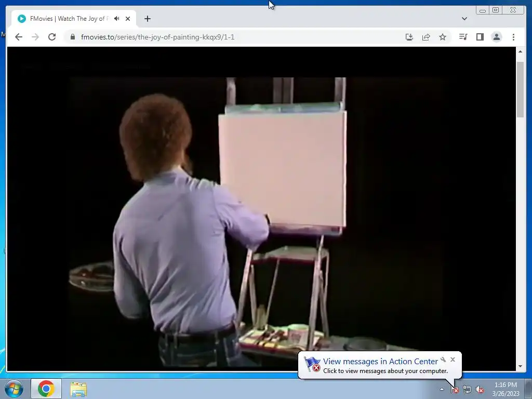Open the network tray icon

point(467,390)
